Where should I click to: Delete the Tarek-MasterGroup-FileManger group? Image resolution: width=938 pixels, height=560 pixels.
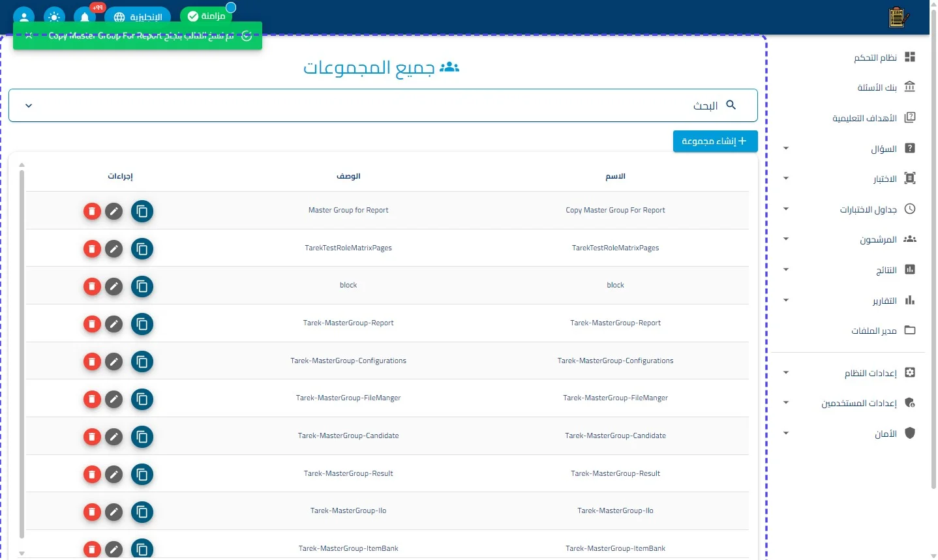point(92,399)
